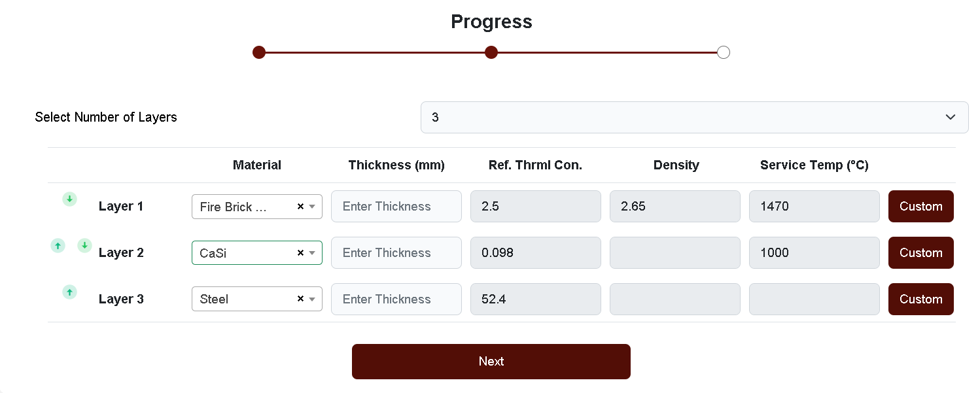The image size is (980, 393).
Task: Click Custom button for Layer 3
Action: pyautogui.click(x=920, y=299)
